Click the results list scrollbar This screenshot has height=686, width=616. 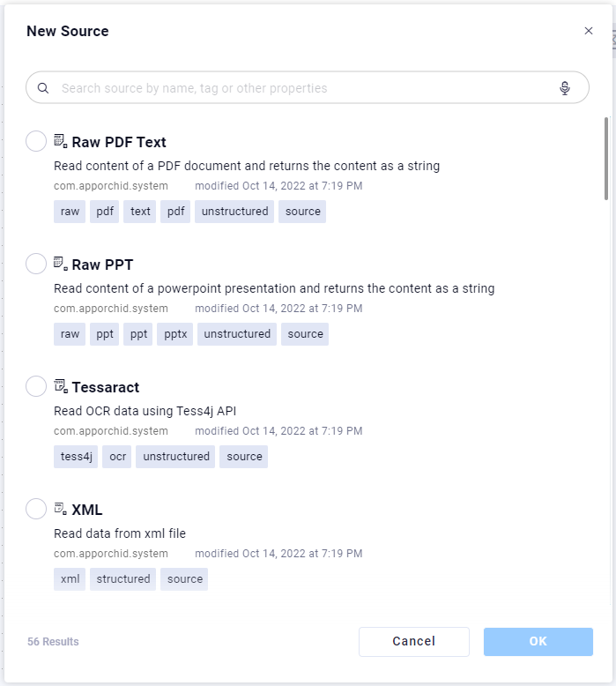coord(605,159)
